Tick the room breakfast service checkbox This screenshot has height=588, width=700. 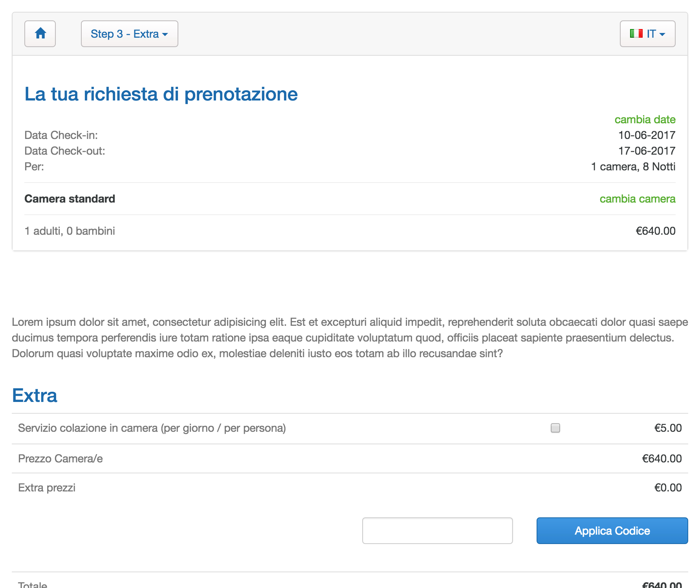[555, 428]
